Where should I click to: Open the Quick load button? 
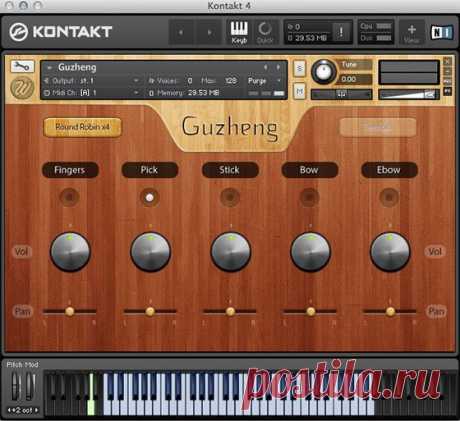point(265,32)
